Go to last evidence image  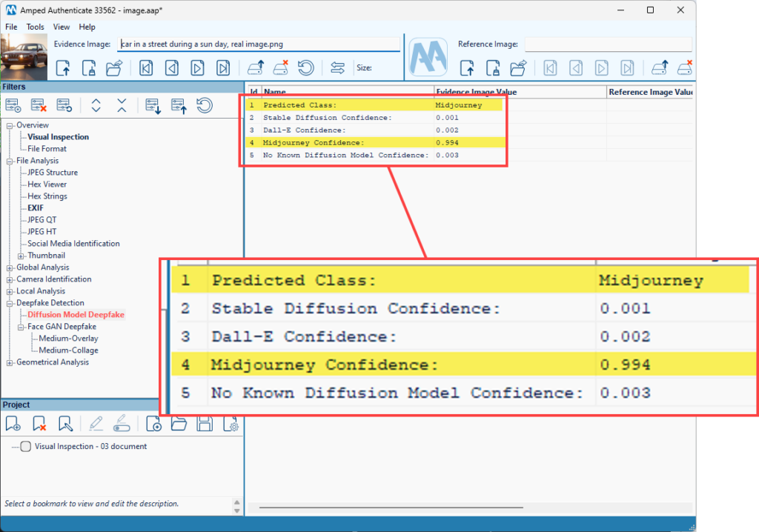click(x=222, y=67)
